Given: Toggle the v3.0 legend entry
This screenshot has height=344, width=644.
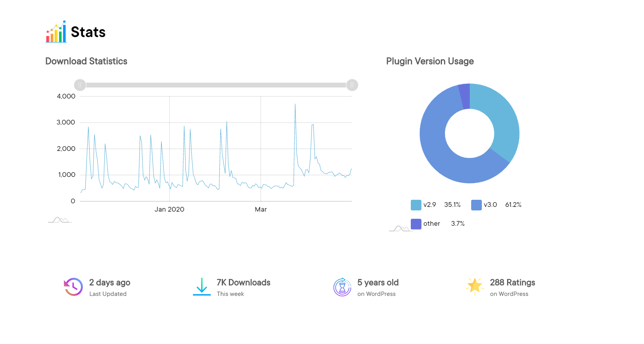Looking at the screenshot, I should 491,205.
